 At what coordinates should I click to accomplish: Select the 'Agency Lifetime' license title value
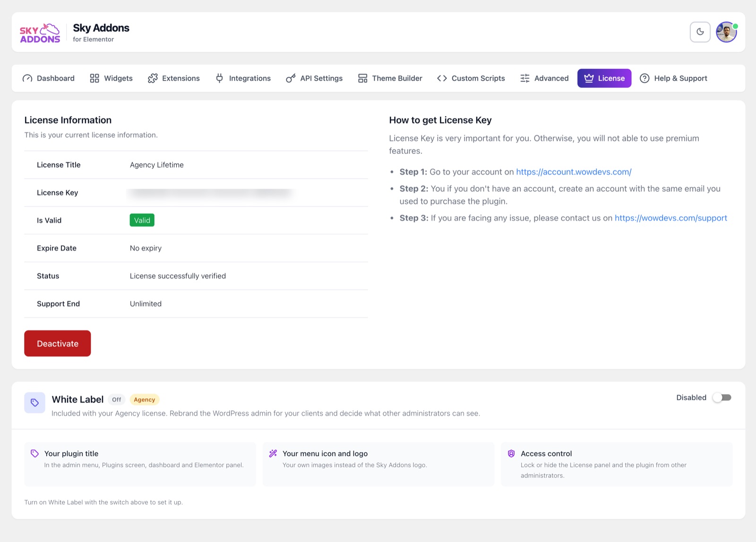(x=157, y=165)
